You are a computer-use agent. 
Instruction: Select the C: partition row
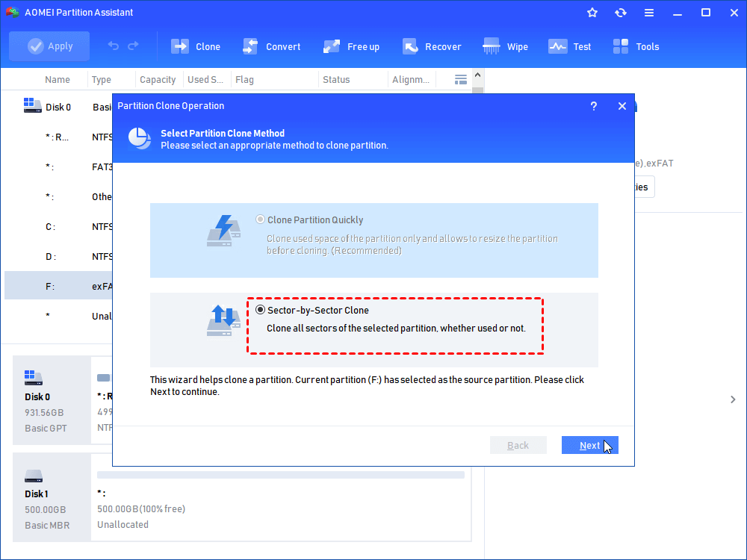pyautogui.click(x=58, y=227)
